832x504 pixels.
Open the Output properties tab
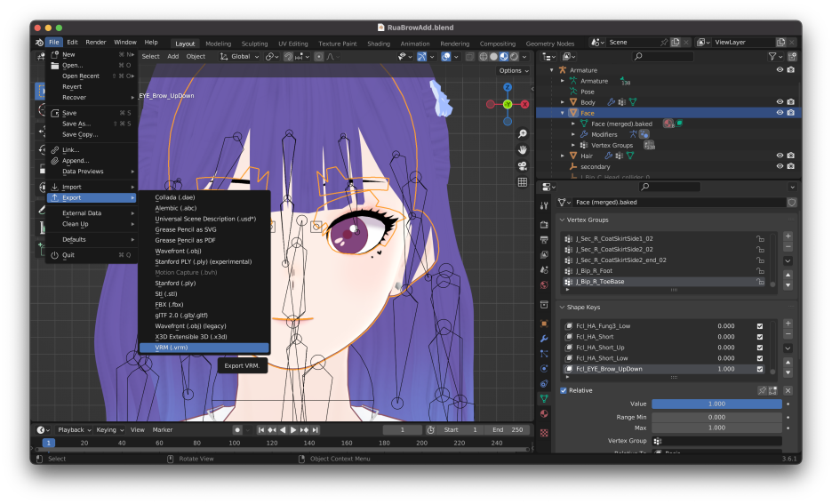(x=544, y=240)
